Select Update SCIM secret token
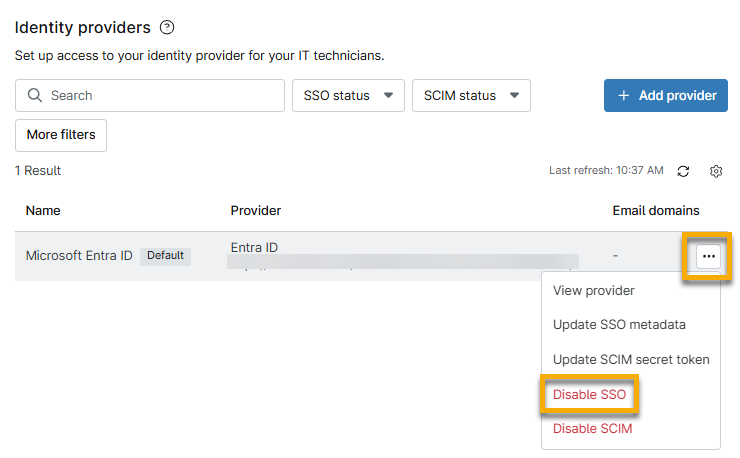The height and width of the screenshot is (458, 740). (x=631, y=360)
